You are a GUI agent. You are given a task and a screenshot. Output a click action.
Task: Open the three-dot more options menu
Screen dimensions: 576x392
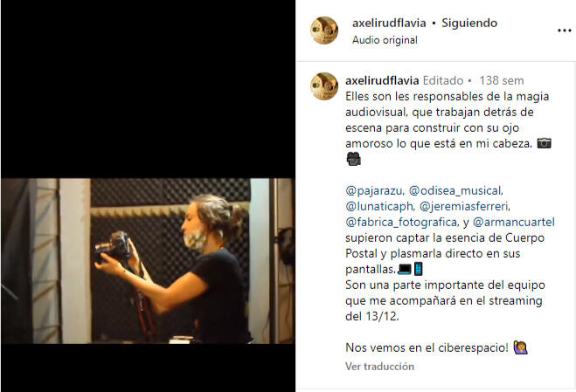(x=565, y=31)
